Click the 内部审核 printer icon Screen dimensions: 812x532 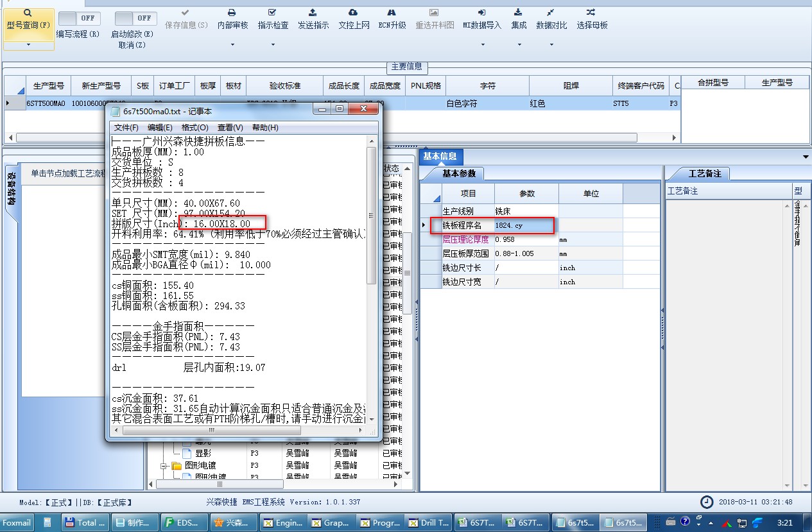232,13
